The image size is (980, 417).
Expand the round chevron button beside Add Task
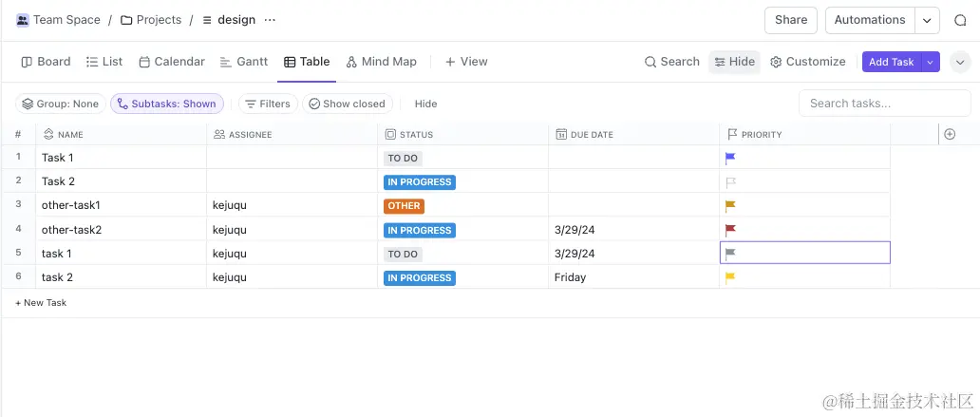click(960, 62)
